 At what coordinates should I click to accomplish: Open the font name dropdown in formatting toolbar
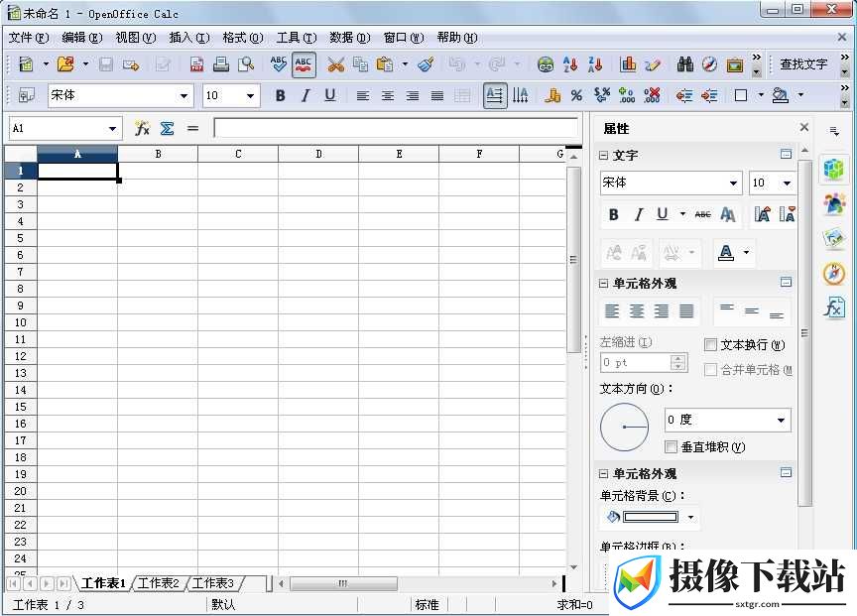tap(184, 96)
